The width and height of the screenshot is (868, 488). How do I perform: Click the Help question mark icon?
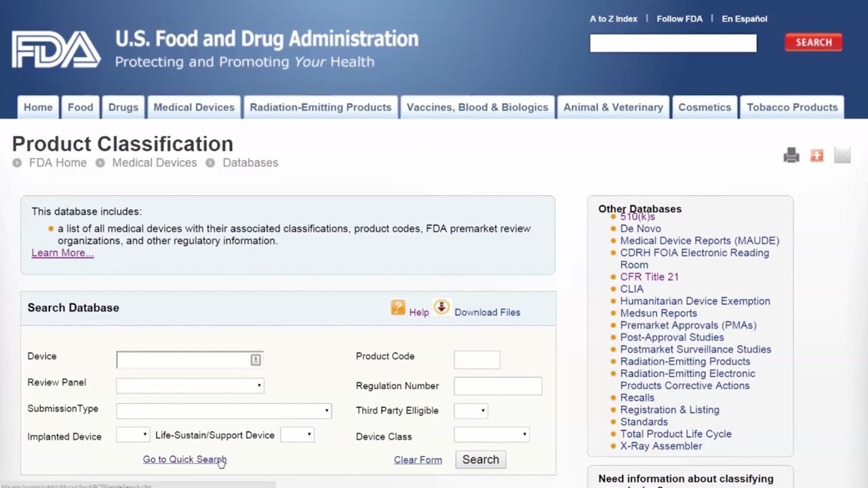(x=398, y=307)
